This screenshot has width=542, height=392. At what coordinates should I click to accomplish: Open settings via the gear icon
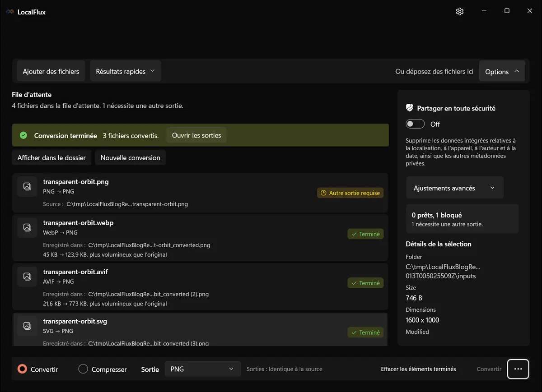(460, 11)
